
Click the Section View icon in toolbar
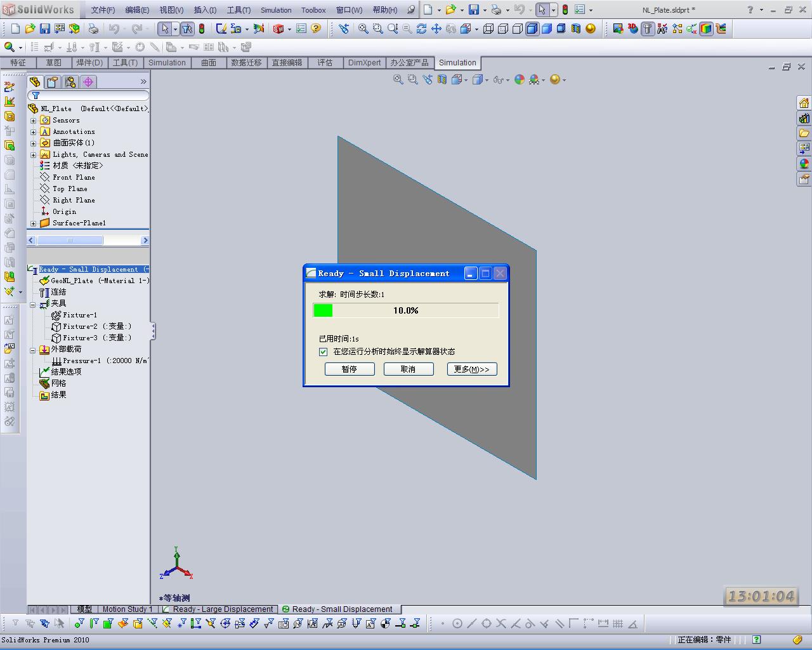575,29
